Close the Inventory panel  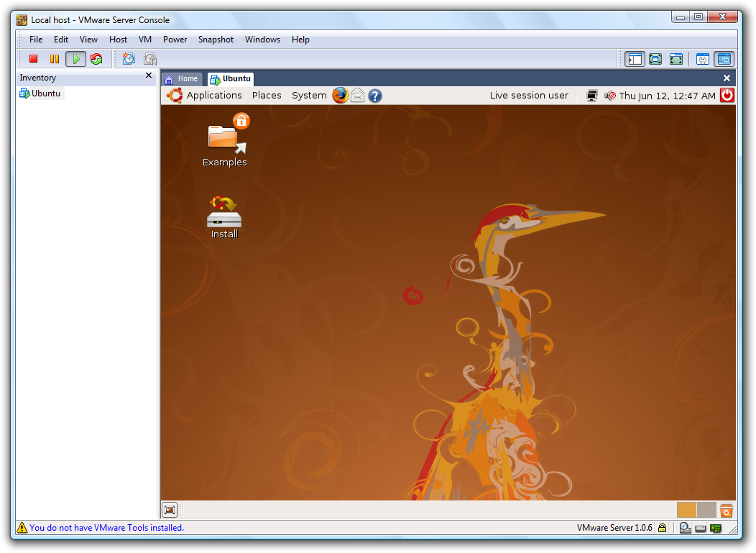pos(149,76)
